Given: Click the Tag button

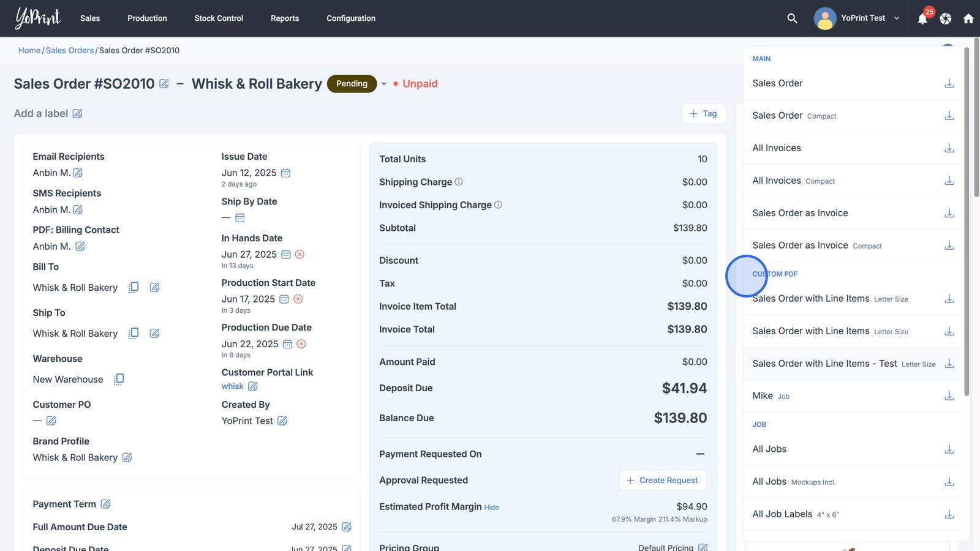Looking at the screenshot, I should tap(703, 113).
